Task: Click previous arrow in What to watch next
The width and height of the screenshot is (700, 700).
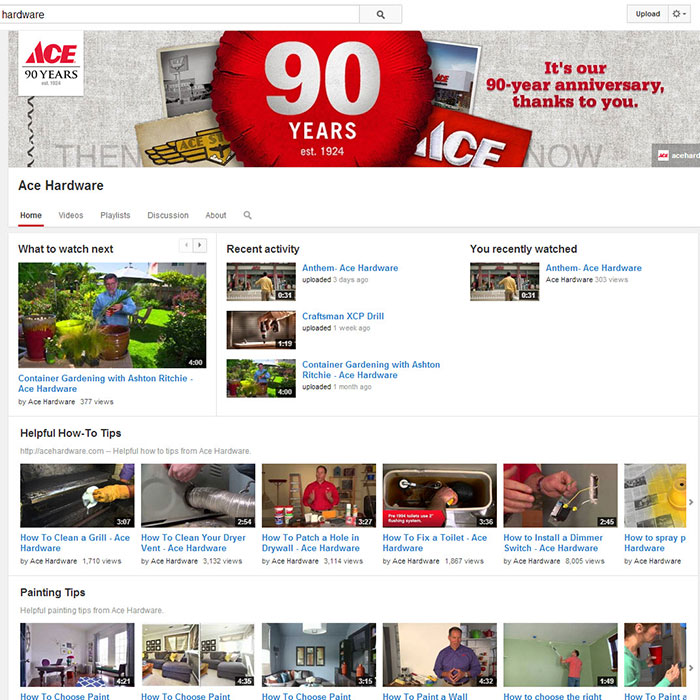Action: (x=186, y=245)
